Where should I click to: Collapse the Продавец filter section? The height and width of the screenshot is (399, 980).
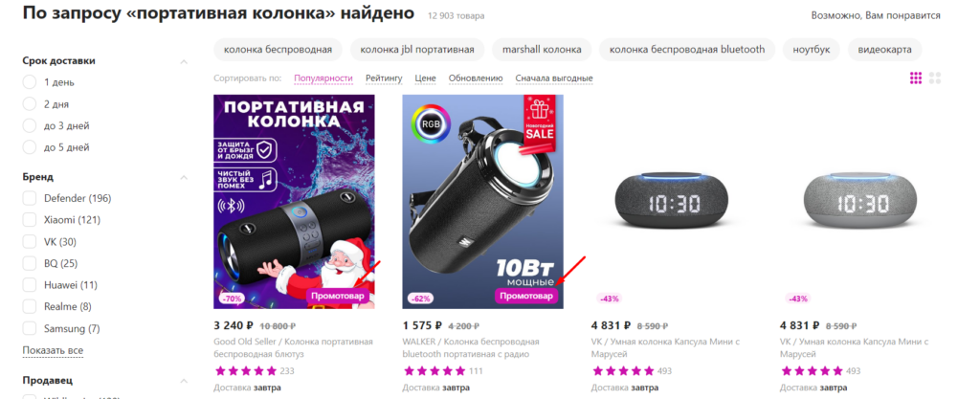coord(184,380)
